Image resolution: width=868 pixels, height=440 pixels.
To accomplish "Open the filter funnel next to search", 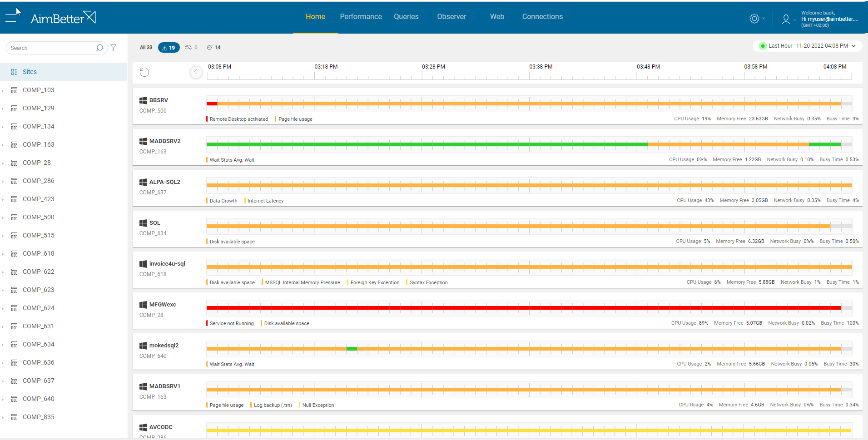I will pos(114,48).
